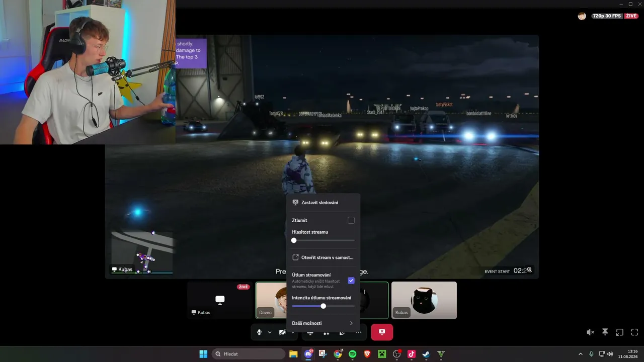Adjust the 'Intenzita útlumu streamování' slider
Image resolution: width=644 pixels, height=362 pixels.
[x=323, y=306]
